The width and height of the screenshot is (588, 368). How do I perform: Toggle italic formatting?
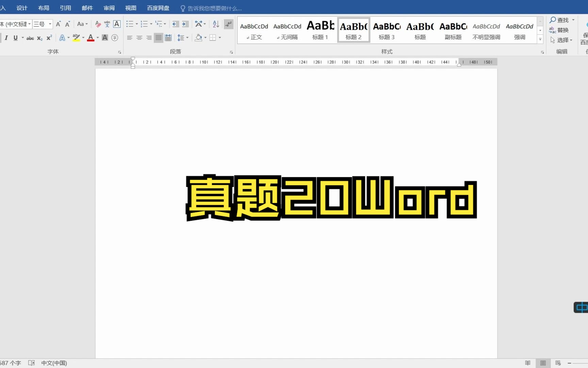point(6,38)
